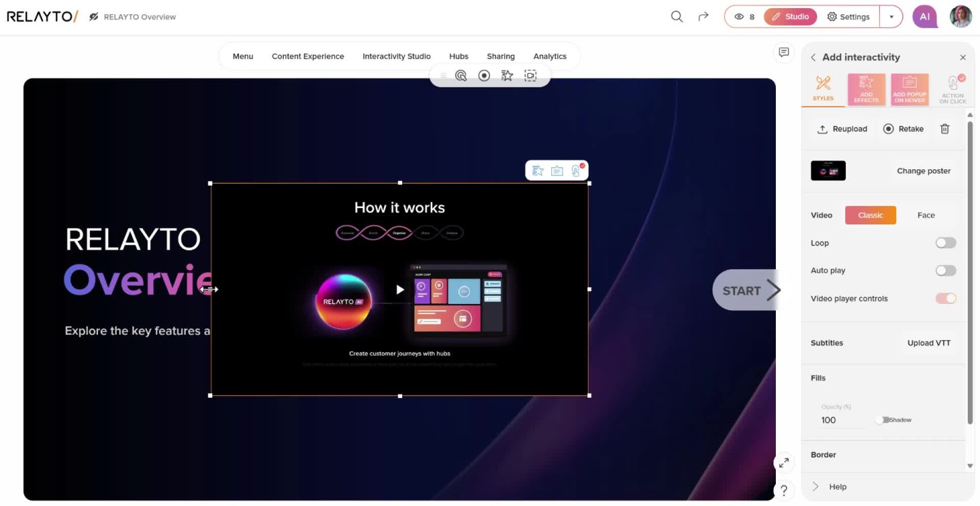Play the How it works video
This screenshot has width=980, height=506.
pos(399,290)
